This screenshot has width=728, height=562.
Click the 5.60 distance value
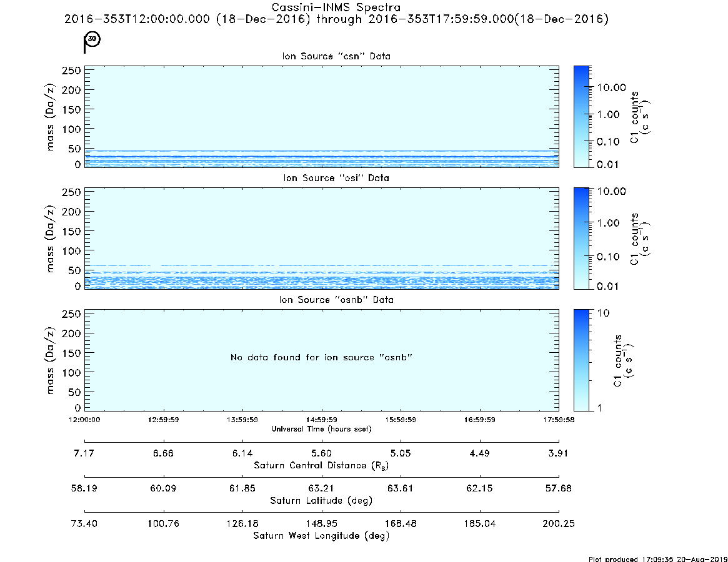tap(321, 453)
